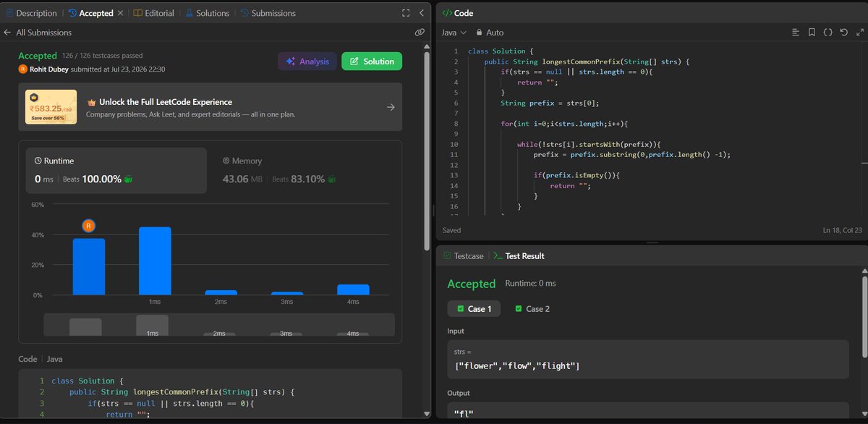868x424 pixels.
Task: Open the Description tab
Action: pos(31,13)
